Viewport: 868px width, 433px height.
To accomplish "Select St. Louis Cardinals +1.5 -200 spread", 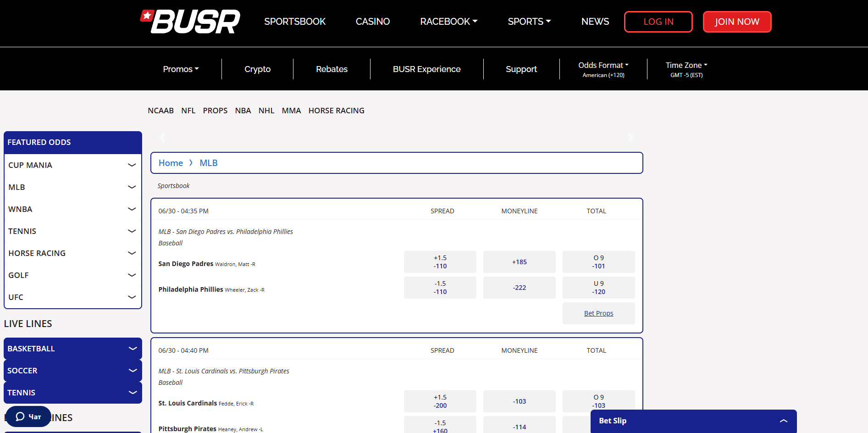I will coord(440,401).
